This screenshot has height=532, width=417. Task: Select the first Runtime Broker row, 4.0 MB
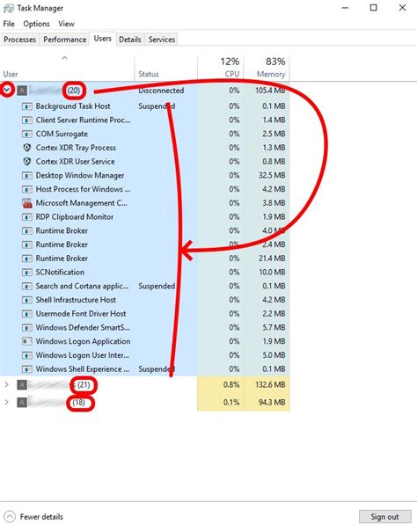tap(144, 230)
